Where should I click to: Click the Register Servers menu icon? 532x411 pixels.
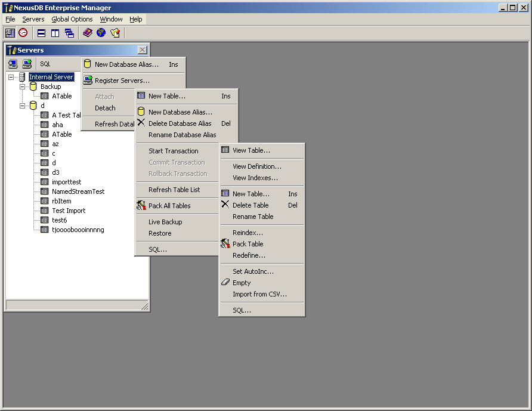click(x=88, y=80)
